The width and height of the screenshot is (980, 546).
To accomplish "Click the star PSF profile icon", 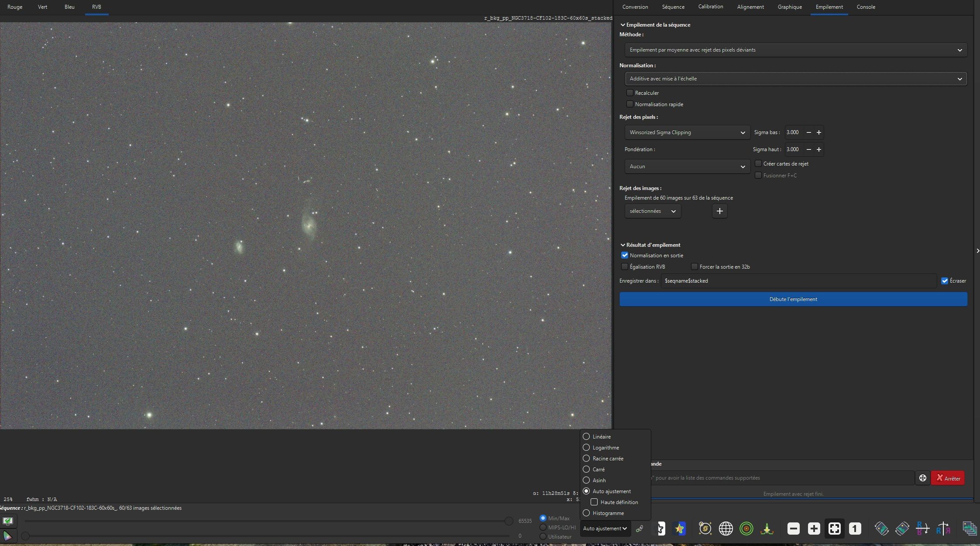I will pos(767,529).
